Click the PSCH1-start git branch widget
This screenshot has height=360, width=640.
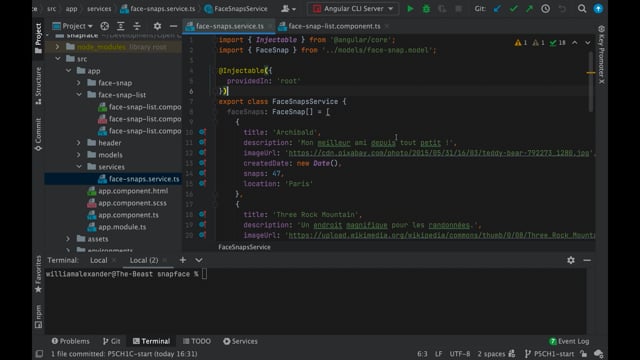pos(549,354)
